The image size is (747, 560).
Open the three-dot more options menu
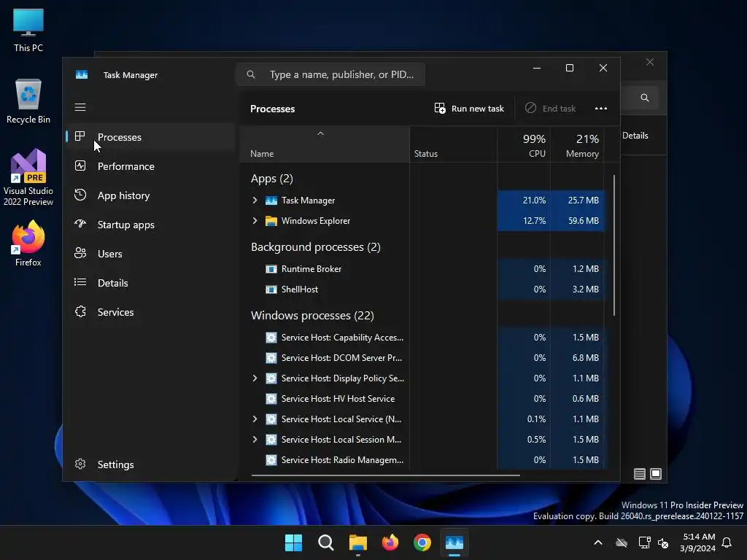point(601,109)
